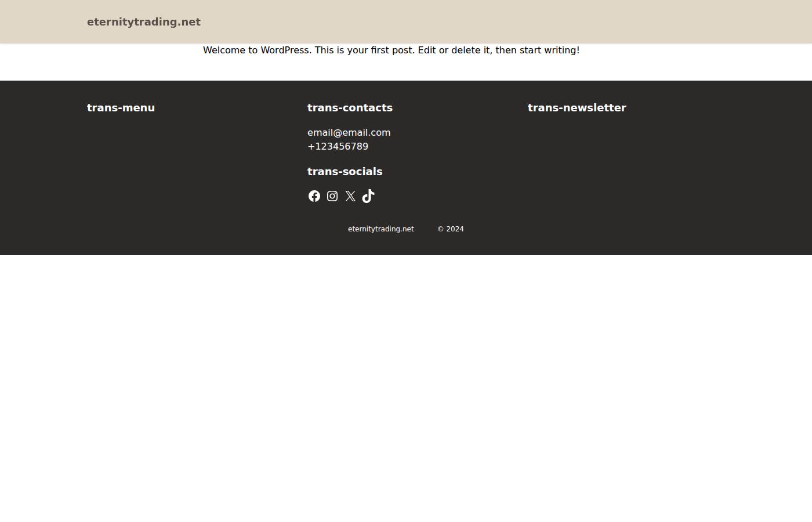The width and height of the screenshot is (812, 522).
Task: Click the word Welcome starting the post
Action: [x=224, y=50]
